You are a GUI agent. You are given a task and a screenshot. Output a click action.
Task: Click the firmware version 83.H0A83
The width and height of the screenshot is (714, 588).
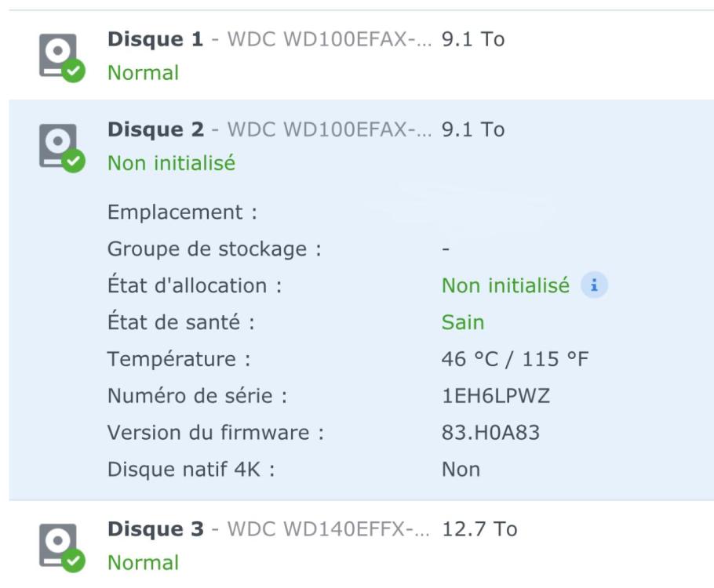click(x=490, y=432)
